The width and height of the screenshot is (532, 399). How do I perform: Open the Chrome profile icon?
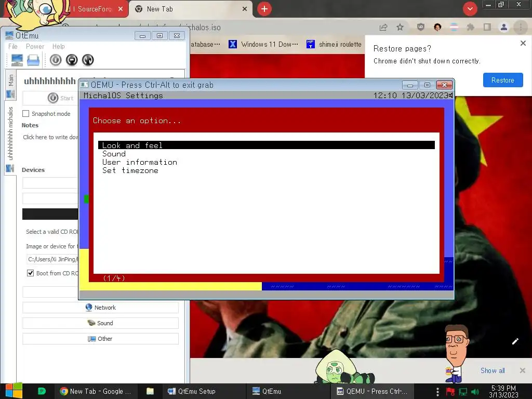point(504,27)
